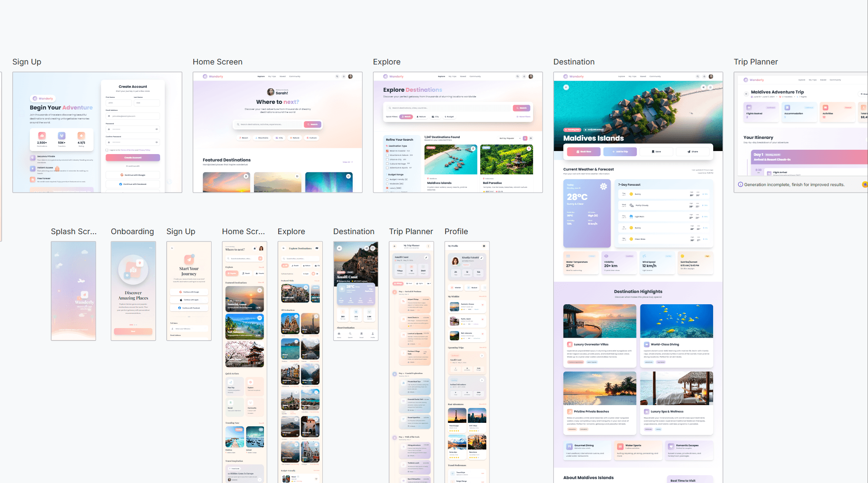
Task: Select Community tab in Explore screen navigation
Action: pos(475,76)
